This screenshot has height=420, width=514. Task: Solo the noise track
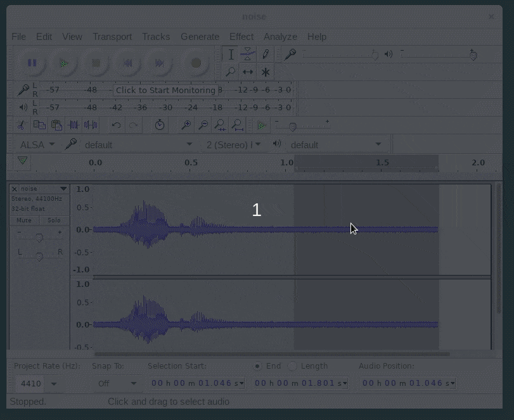tap(55, 220)
